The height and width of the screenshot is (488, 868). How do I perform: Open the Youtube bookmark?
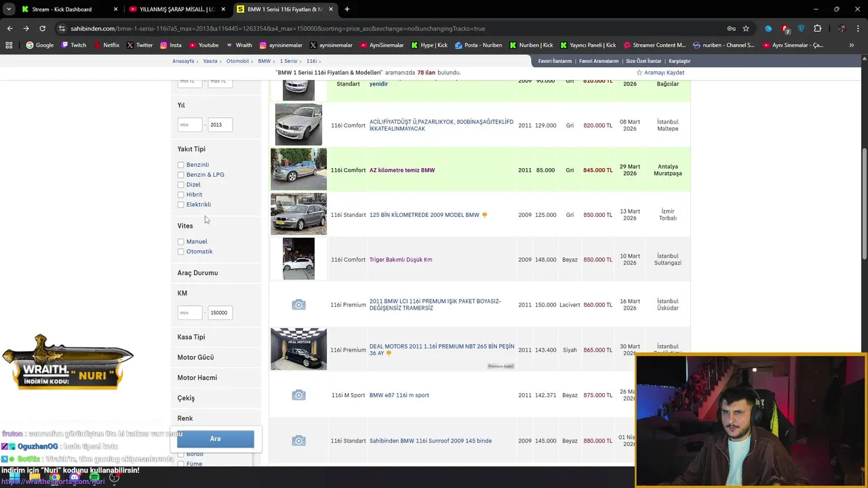pos(203,45)
